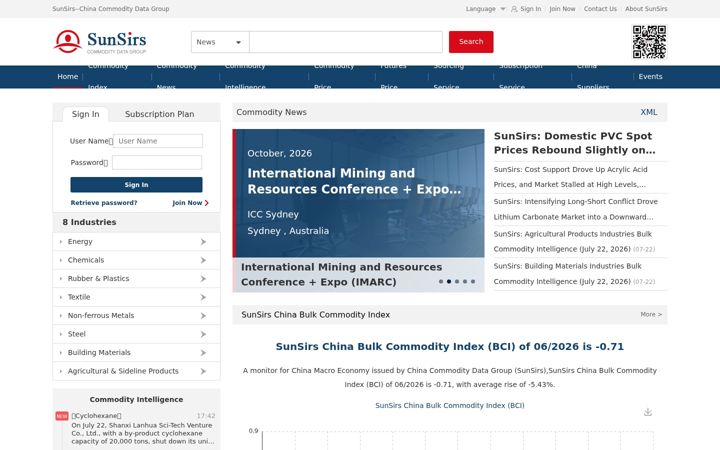Select the fourth carousel dot
This screenshot has height=450, width=720.
465,281
